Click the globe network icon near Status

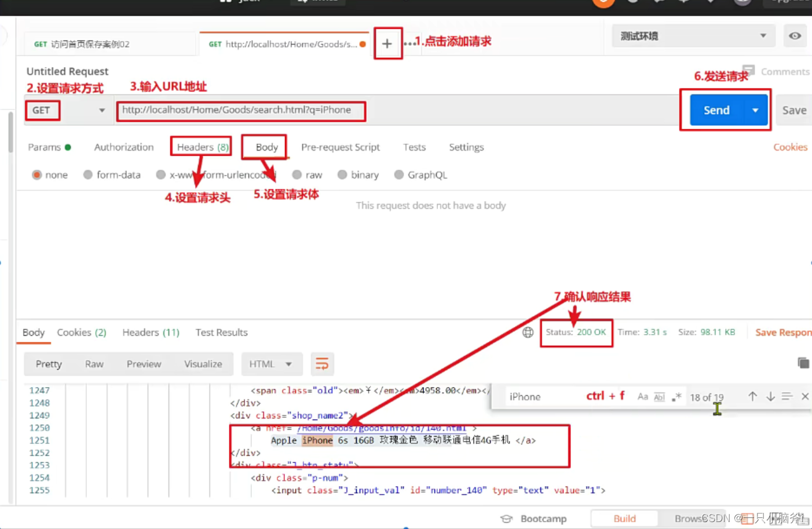click(528, 332)
